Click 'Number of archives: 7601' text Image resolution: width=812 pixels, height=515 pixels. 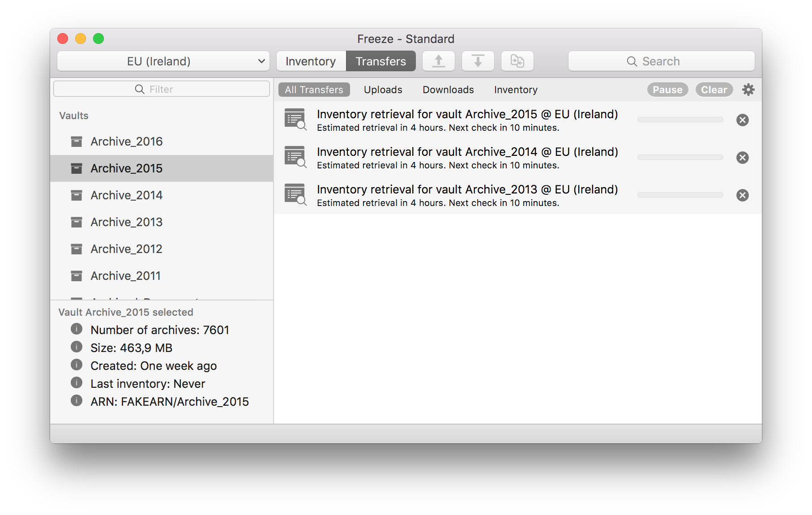coord(160,330)
